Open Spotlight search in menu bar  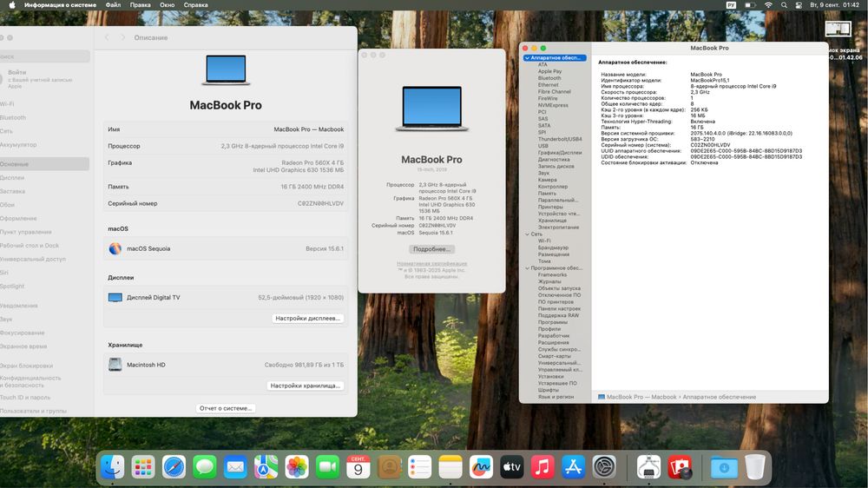pyautogui.click(x=784, y=5)
